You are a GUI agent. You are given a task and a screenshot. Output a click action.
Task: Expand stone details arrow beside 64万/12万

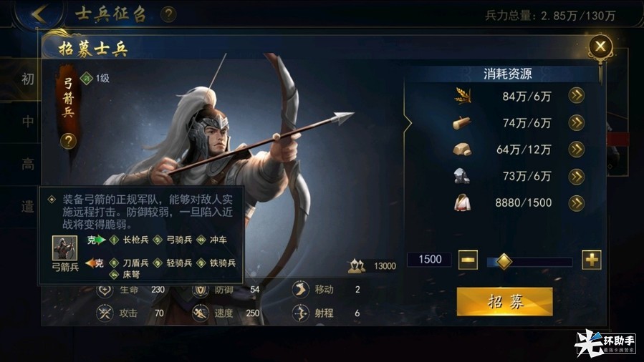[x=576, y=150]
